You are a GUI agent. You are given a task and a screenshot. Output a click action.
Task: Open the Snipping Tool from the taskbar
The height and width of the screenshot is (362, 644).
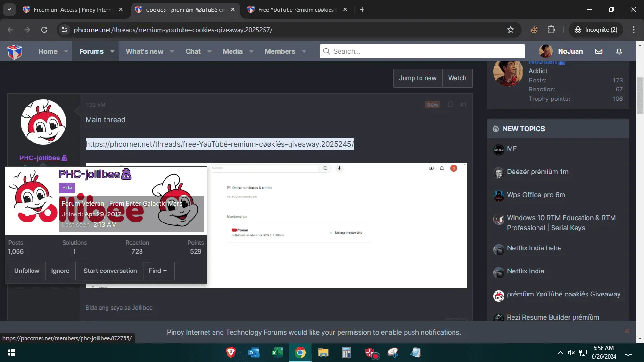pyautogui.click(x=393, y=353)
